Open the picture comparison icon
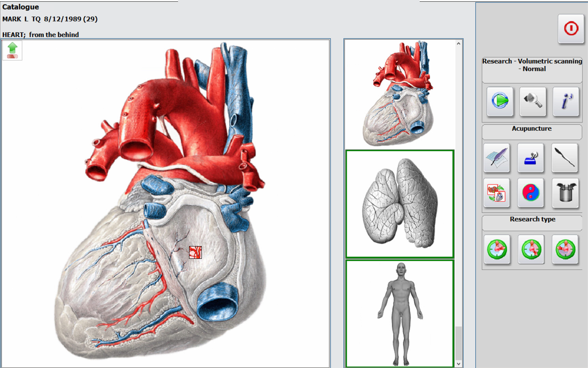The width and height of the screenshot is (588, 368). point(497,193)
